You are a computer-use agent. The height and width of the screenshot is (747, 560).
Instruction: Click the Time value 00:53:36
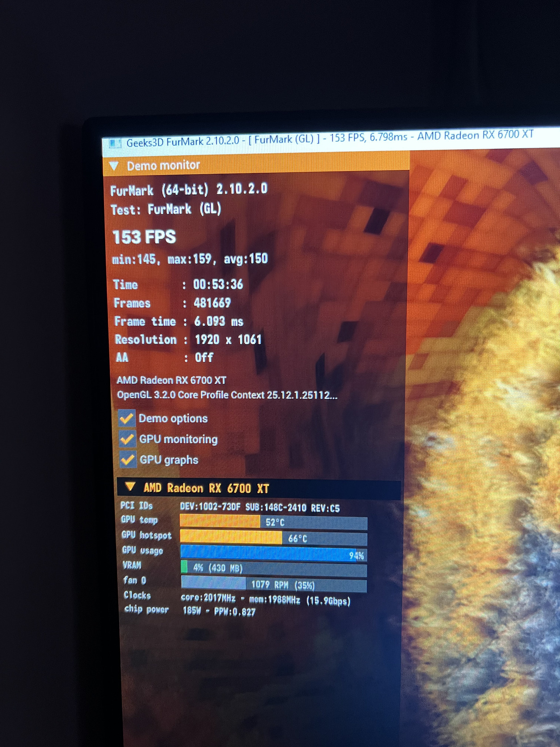[x=218, y=285]
